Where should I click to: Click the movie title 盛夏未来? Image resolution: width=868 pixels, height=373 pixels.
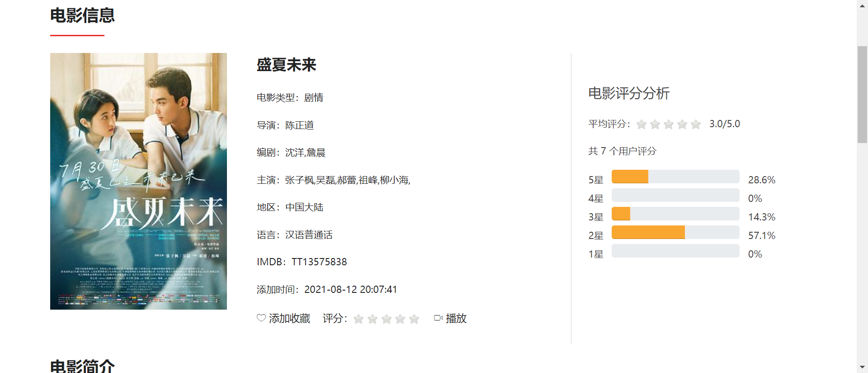286,65
